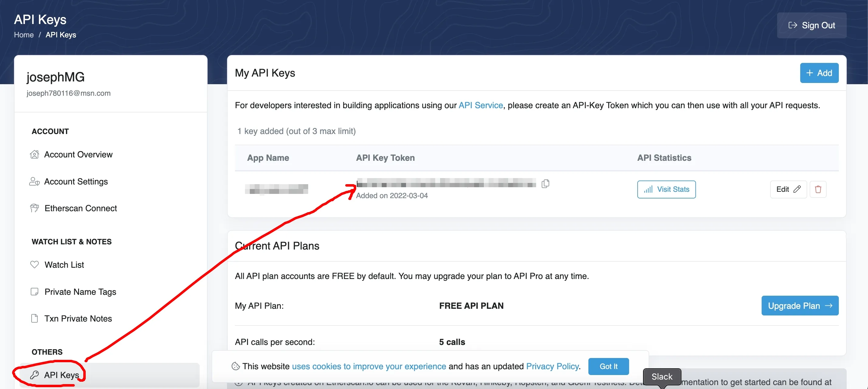Viewport: 868px width, 389px height.
Task: Open the cookies experience link
Action: (369, 366)
